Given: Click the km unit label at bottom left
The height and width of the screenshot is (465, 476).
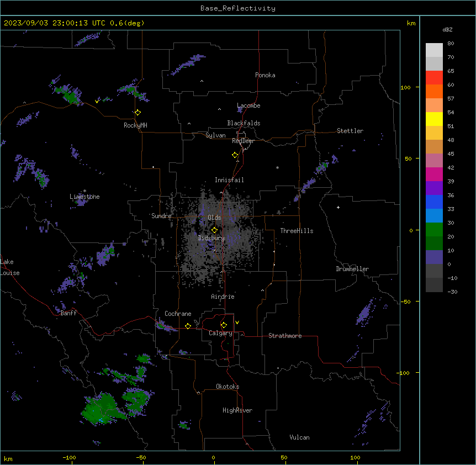Looking at the screenshot, I should [x=8, y=458].
